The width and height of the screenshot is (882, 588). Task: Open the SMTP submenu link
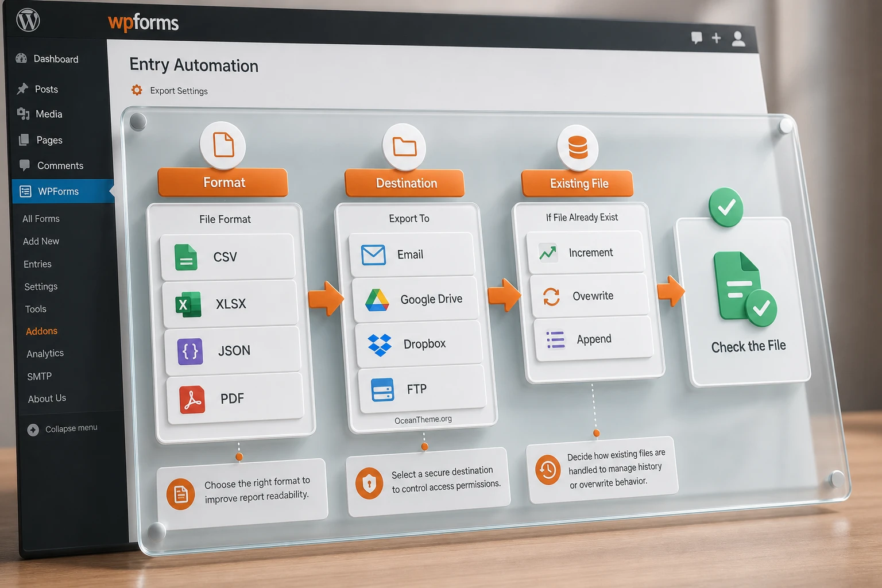[39, 377]
